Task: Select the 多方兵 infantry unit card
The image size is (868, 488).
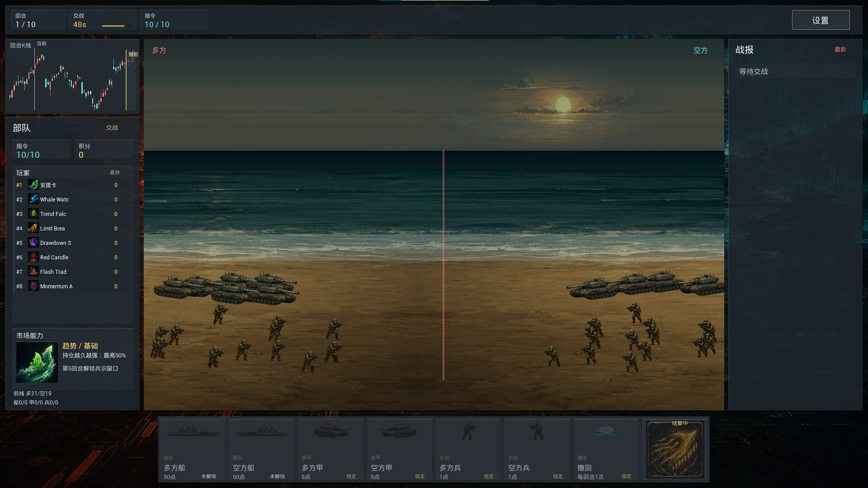Action: 468,450
